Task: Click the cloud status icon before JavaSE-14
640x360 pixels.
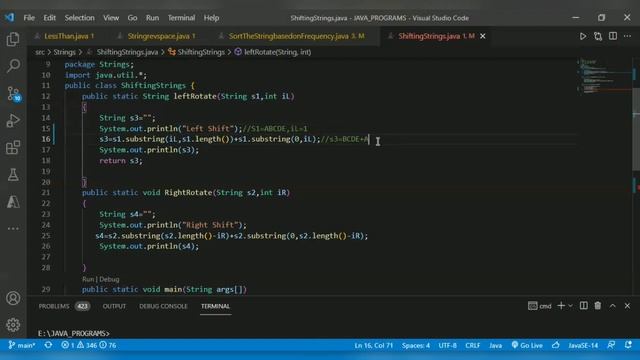Action: click(x=556, y=345)
